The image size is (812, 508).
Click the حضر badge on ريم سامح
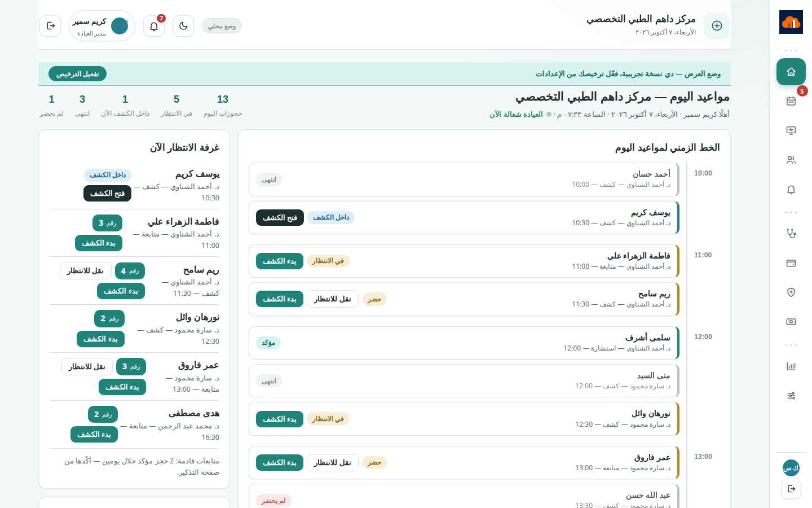pos(374,299)
